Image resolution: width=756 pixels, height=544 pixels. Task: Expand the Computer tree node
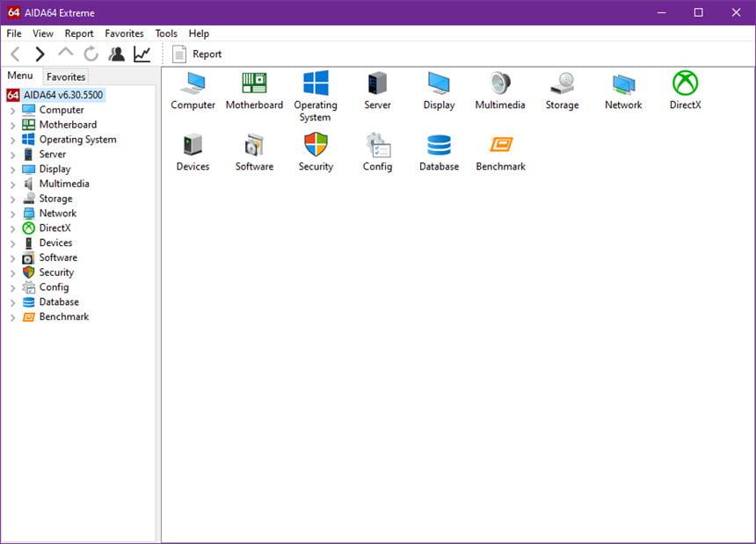pos(12,111)
